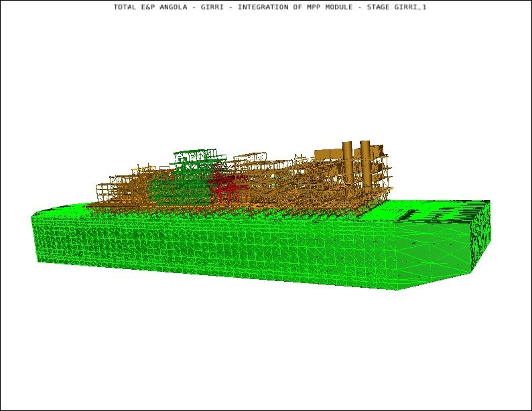The width and height of the screenshot is (532, 411).
Task: Click the solid brown block beside the stacks
Action: [x=327, y=153]
